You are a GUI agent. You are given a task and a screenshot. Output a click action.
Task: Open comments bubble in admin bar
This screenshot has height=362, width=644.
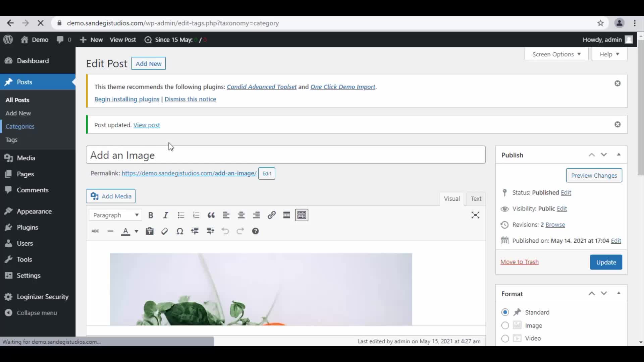(64, 40)
